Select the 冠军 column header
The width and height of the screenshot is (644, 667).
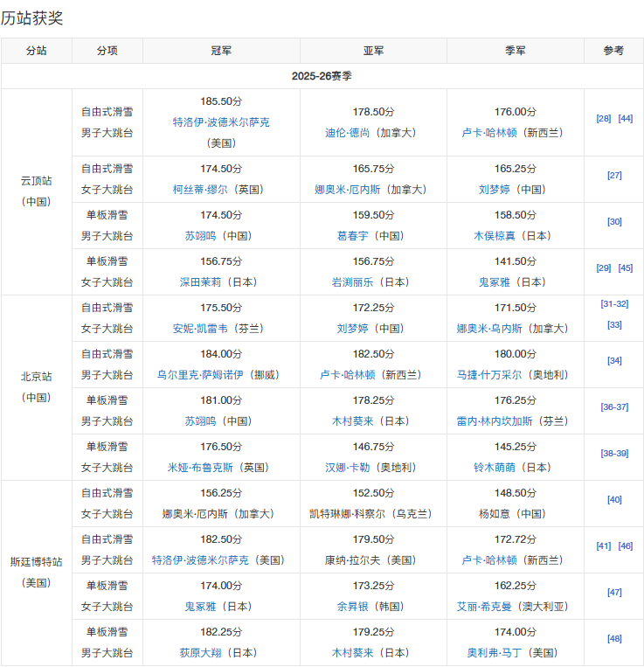[221, 51]
